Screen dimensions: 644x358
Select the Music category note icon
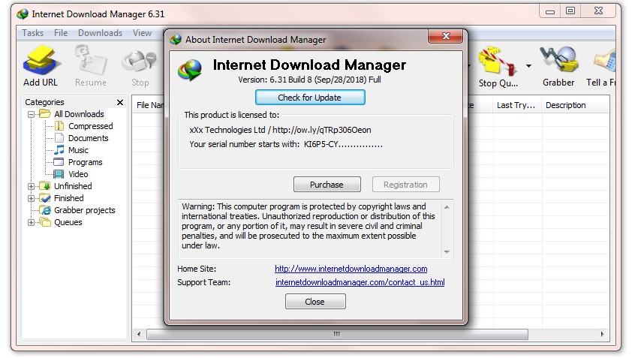(x=59, y=150)
